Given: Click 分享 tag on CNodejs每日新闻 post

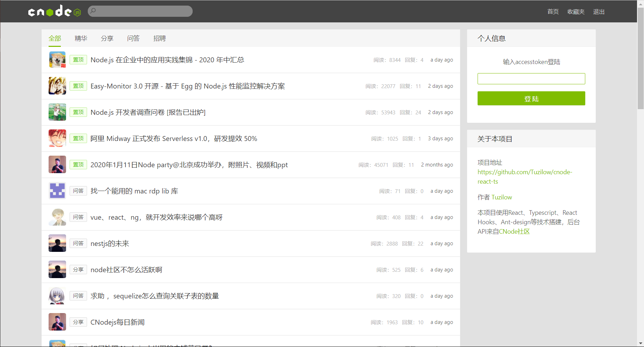Looking at the screenshot, I should 78,322.
